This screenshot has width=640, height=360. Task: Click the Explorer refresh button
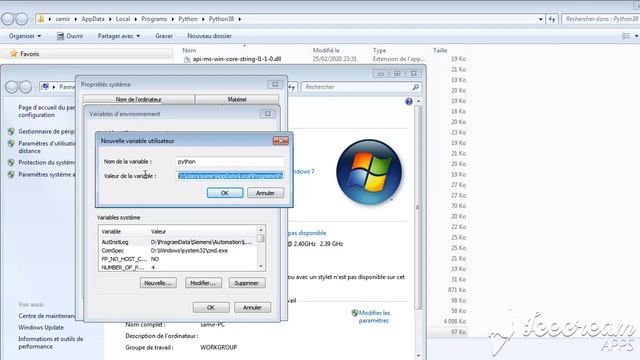[552, 19]
